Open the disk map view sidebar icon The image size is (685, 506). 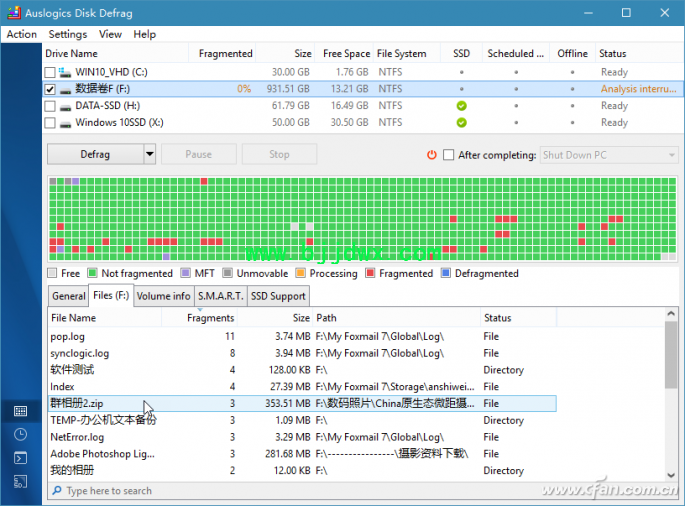click(21, 411)
